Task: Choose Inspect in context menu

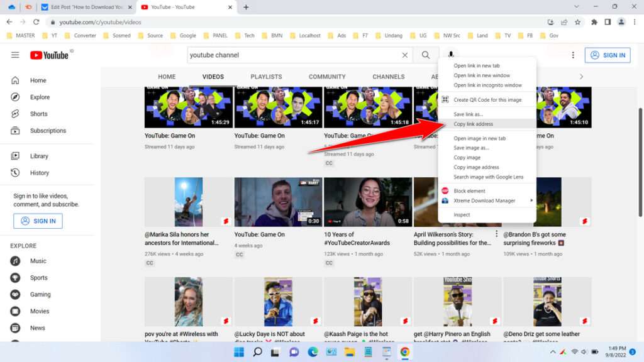Action: click(x=487, y=215)
